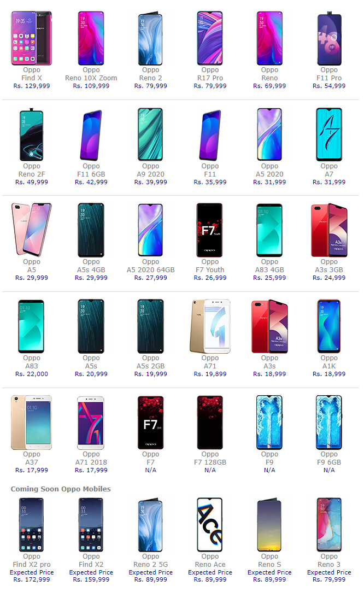Click the Oppo F7 Youth thumbnail
Image resolution: width=364 pixels, height=592 pixels.
coord(209,230)
